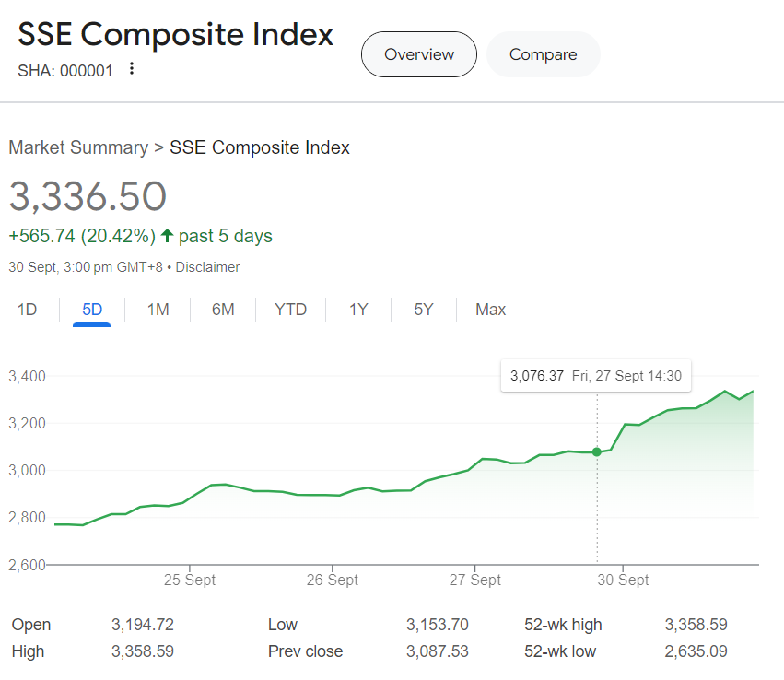
Task: Select the 5D range tab
Action: pyautogui.click(x=92, y=310)
